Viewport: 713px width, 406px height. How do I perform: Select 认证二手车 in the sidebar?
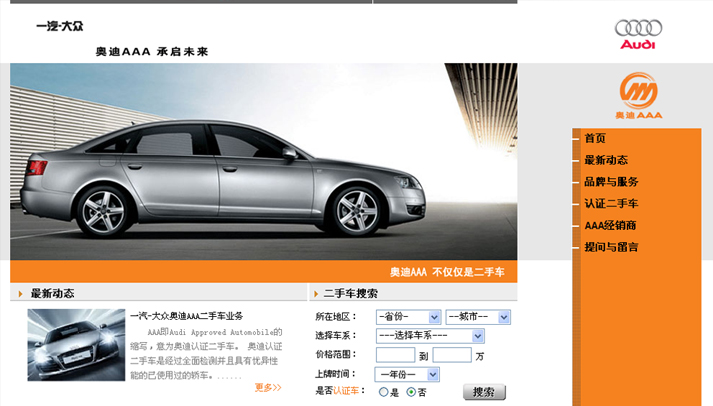tap(611, 204)
